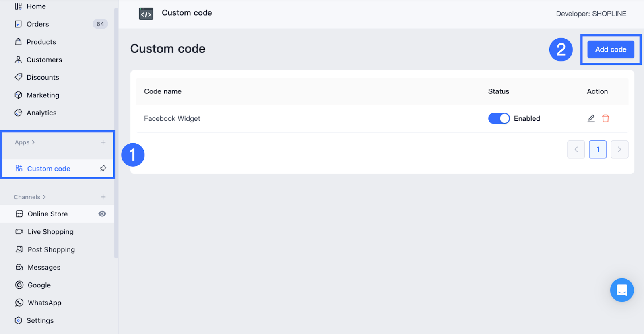Go to previous page arrow
Image resolution: width=644 pixels, height=334 pixels.
[576, 149]
